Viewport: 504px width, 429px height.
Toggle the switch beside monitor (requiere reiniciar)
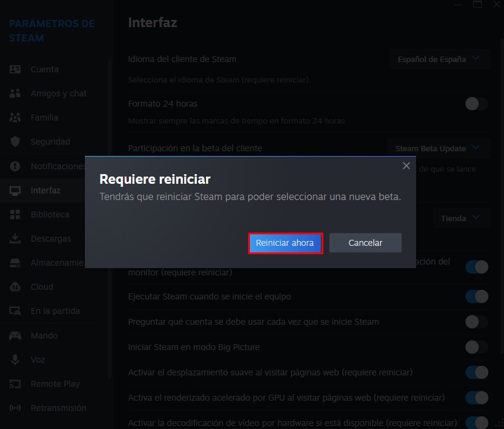(477, 267)
